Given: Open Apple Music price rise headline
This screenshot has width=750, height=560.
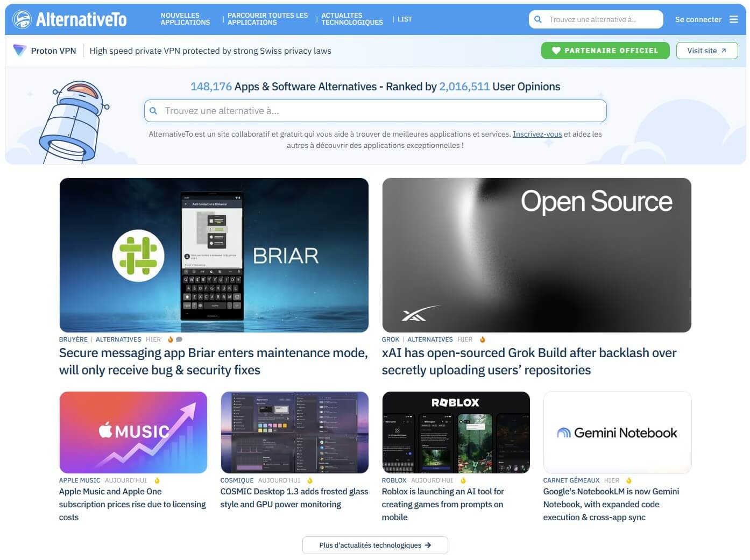Looking at the screenshot, I should [x=132, y=505].
